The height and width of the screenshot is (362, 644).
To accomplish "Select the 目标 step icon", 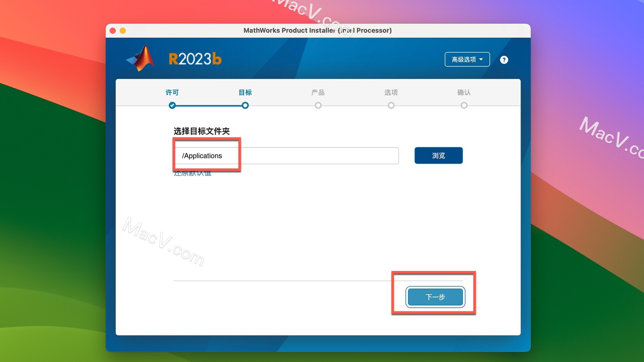I will [245, 105].
